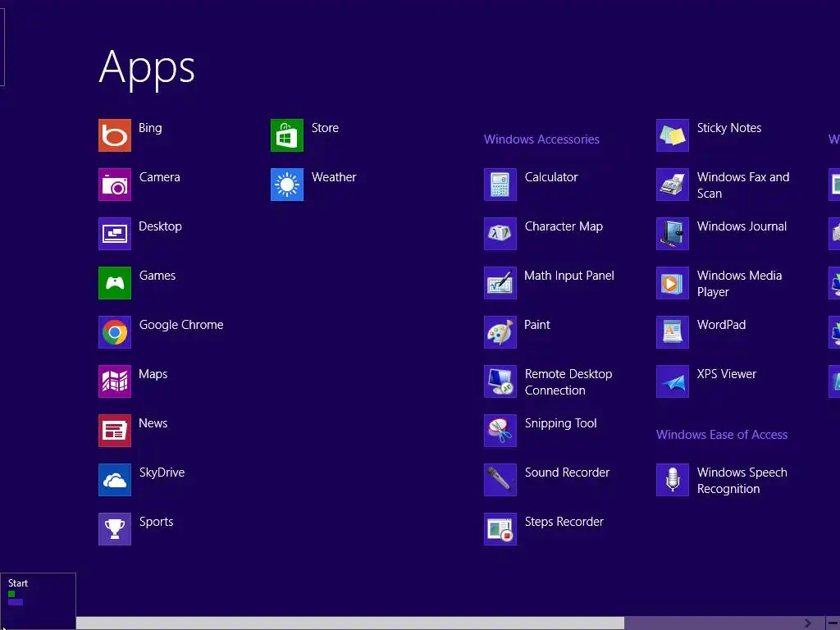Image resolution: width=840 pixels, height=630 pixels.
Task: Open the SkyDrive cloud icon
Action: click(x=115, y=480)
